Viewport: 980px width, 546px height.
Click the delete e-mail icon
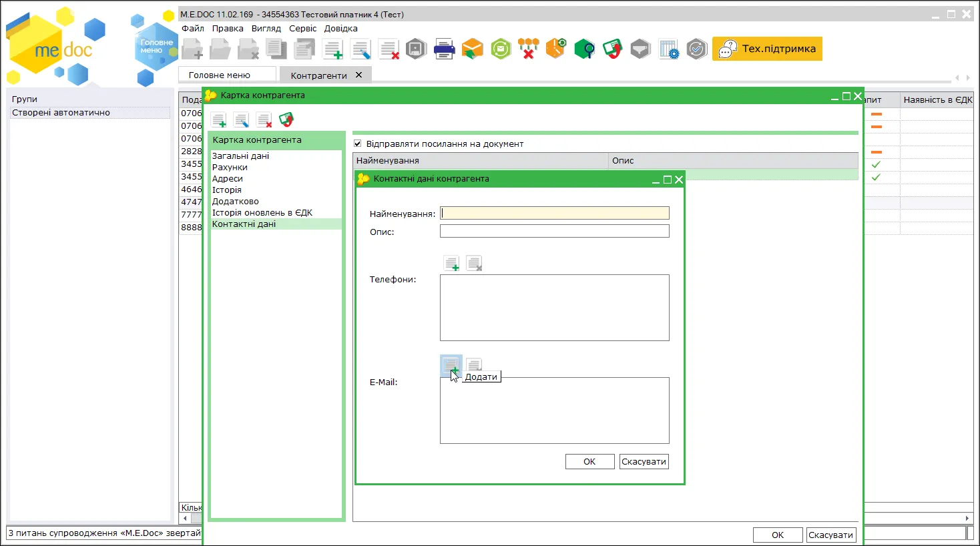pos(474,365)
